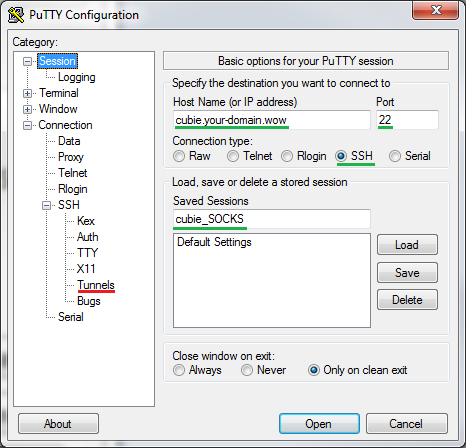The width and height of the screenshot is (466, 448).
Task: Expand the Terminal tree node
Action: (27, 93)
